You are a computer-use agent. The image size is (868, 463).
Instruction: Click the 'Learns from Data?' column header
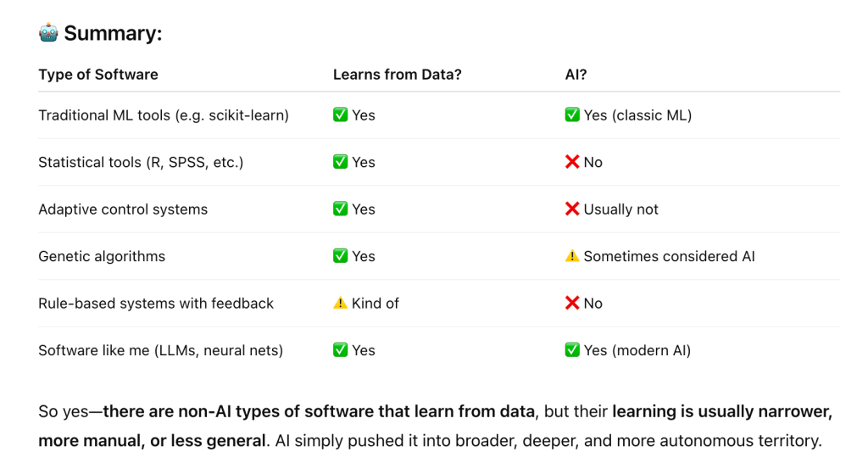point(397,75)
